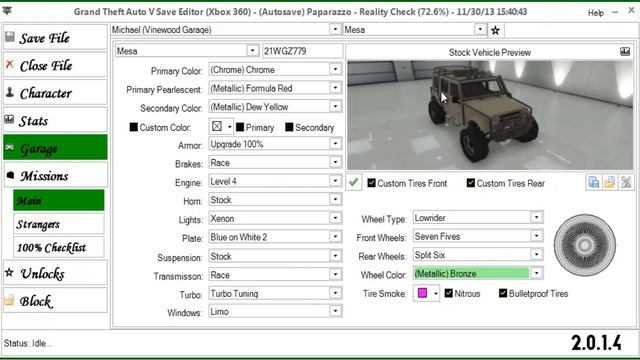Expand the Plate style dropdown
Image resolution: width=640 pixels, height=360 pixels.
tap(335, 237)
